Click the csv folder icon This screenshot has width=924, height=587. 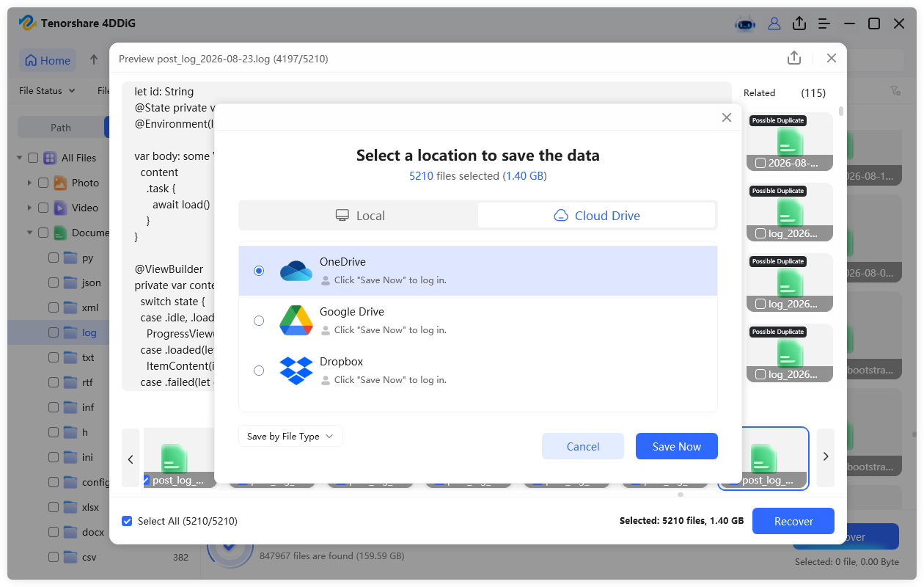coord(70,557)
